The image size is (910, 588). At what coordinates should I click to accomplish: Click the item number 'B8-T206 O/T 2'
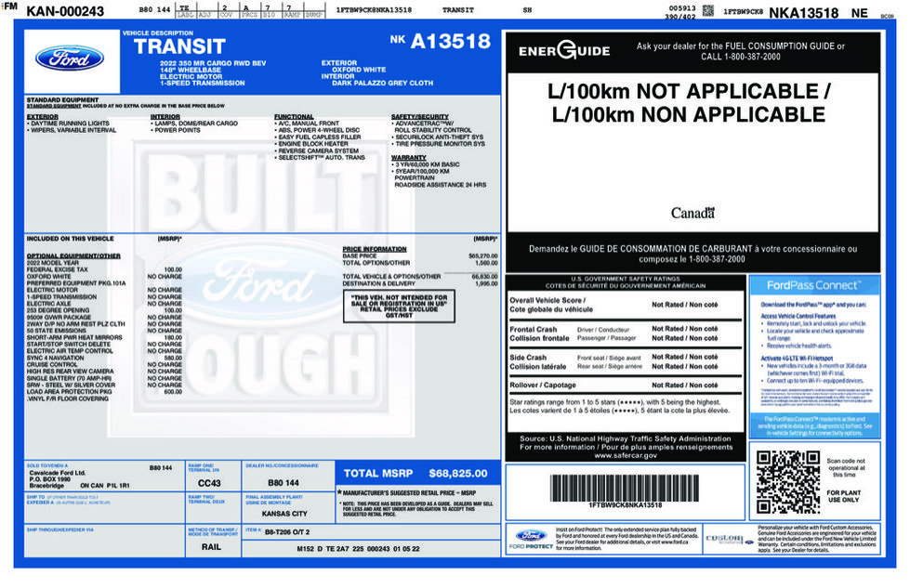click(287, 531)
